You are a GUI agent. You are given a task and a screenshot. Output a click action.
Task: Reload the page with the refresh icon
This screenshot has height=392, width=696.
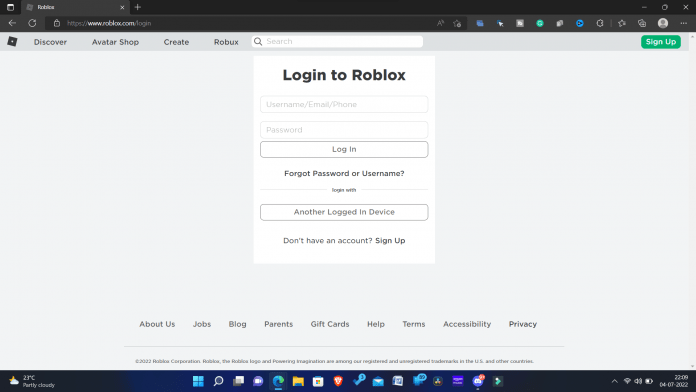(32, 23)
